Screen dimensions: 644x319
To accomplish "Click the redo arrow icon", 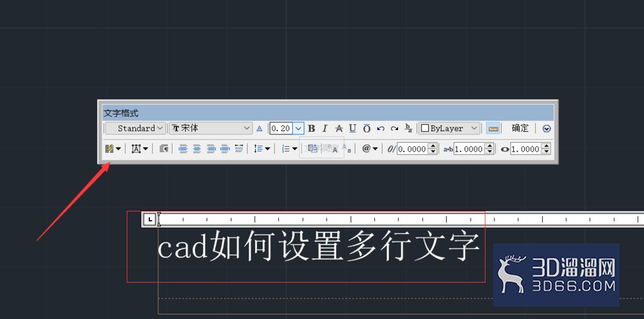I will [x=394, y=129].
